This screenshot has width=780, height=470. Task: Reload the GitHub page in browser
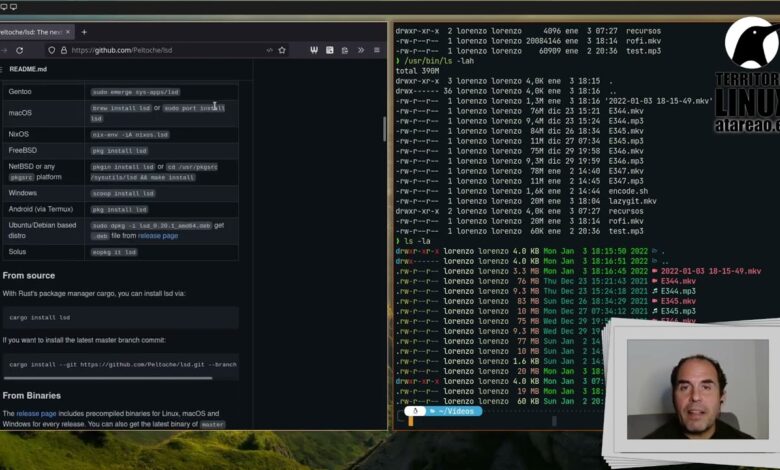tap(19, 50)
